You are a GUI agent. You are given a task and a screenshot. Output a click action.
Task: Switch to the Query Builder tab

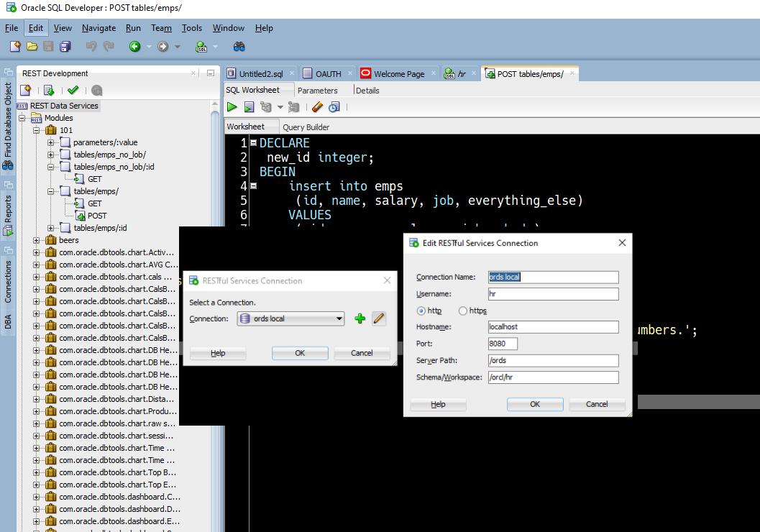point(306,127)
